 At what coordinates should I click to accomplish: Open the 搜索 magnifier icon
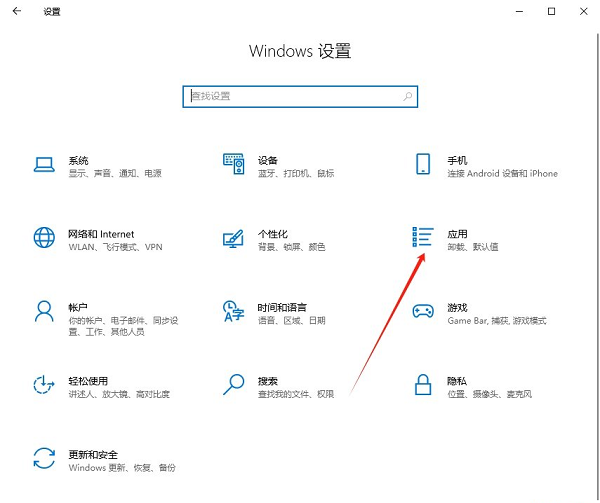pos(233,384)
